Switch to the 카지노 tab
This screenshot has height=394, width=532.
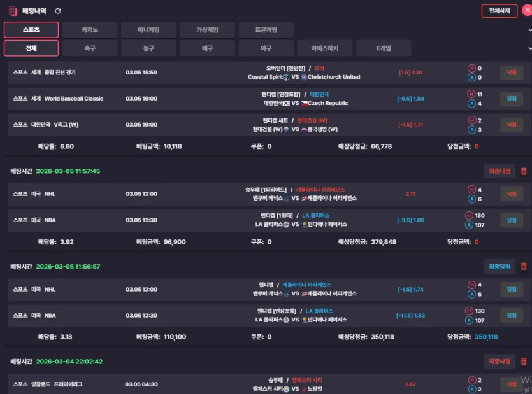[x=90, y=30]
